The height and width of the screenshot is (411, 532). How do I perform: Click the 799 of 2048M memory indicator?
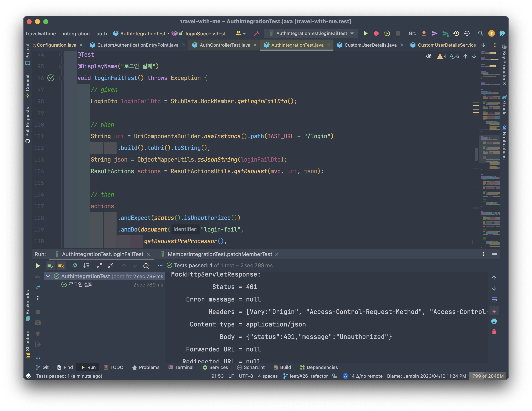(488, 376)
